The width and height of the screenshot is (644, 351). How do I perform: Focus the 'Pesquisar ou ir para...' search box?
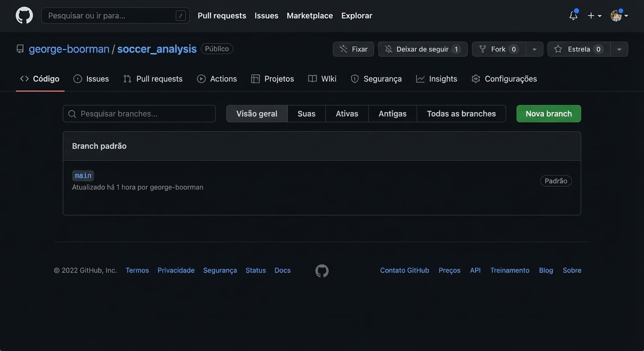pyautogui.click(x=115, y=16)
